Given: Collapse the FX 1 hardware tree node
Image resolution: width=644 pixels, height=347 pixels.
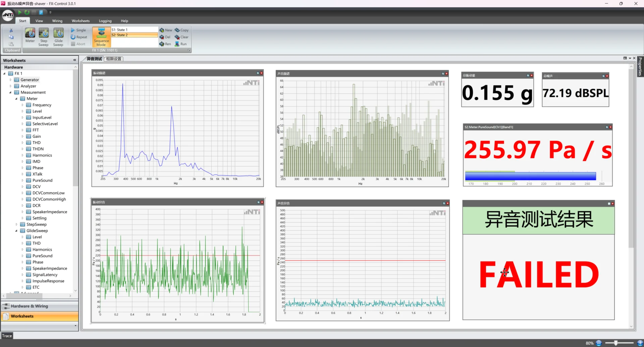Looking at the screenshot, I should [x=4, y=73].
